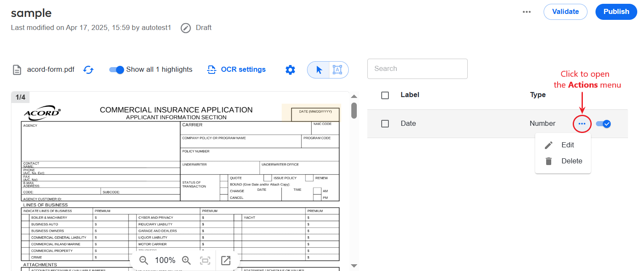The width and height of the screenshot is (644, 271).
Task: Edit the project name with pencil icon
Action: click(x=186, y=28)
